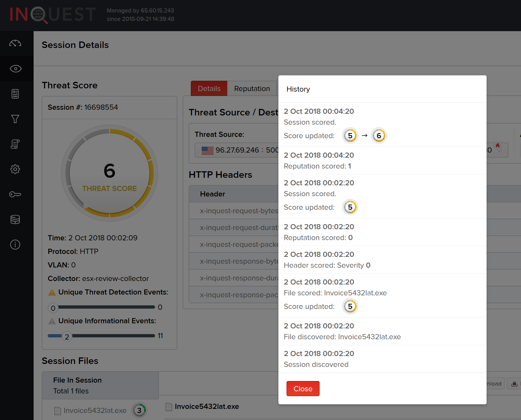This screenshot has height=420, width=521.
Task: Click the file score 3 badge
Action: point(139,410)
